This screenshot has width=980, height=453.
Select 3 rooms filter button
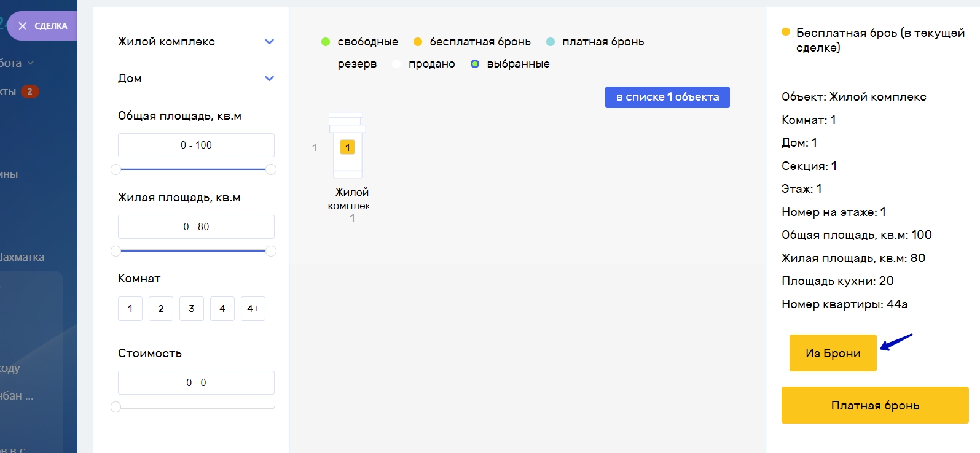click(x=192, y=309)
